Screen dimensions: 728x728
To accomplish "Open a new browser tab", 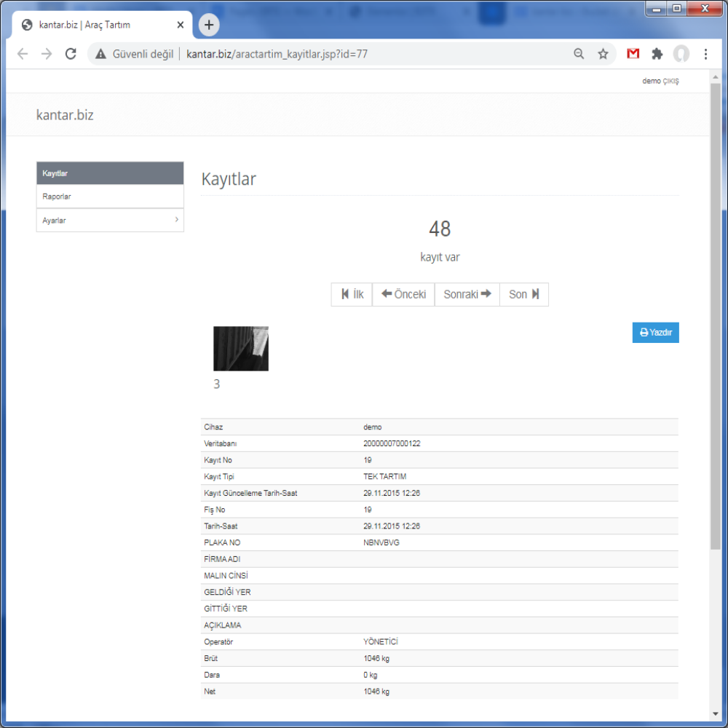I will [209, 25].
